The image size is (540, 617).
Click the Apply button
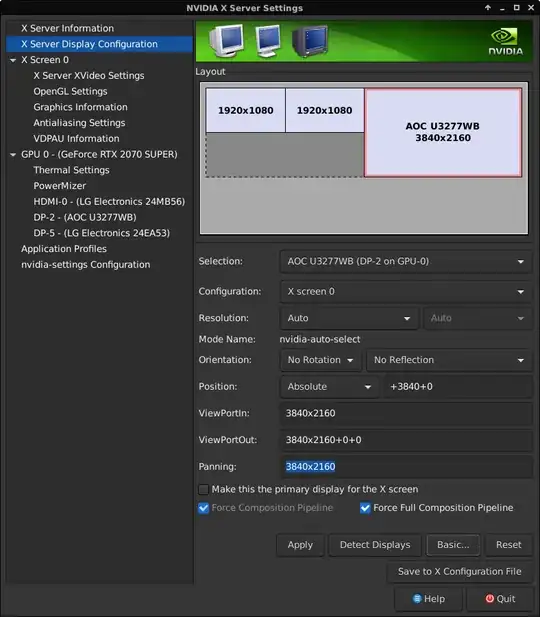pyautogui.click(x=300, y=545)
